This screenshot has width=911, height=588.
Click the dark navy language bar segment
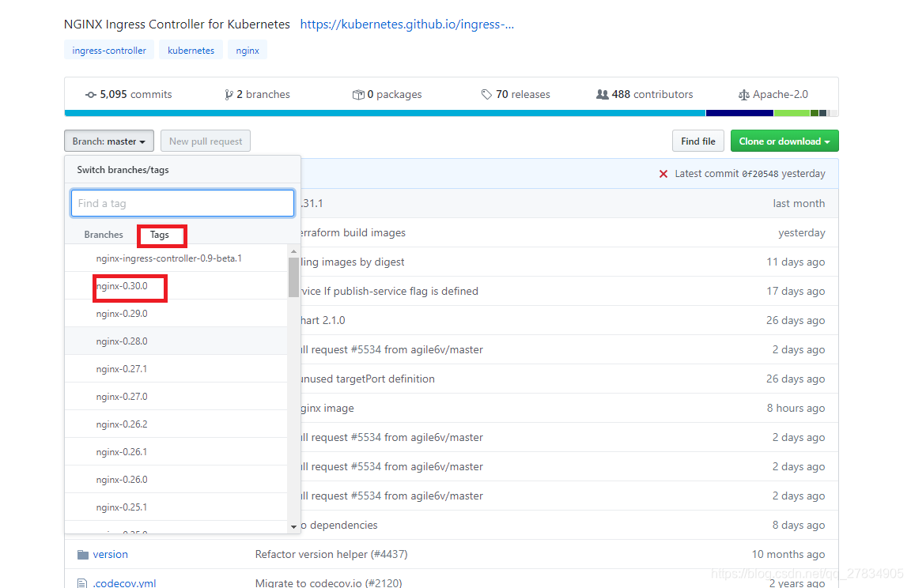[740, 113]
